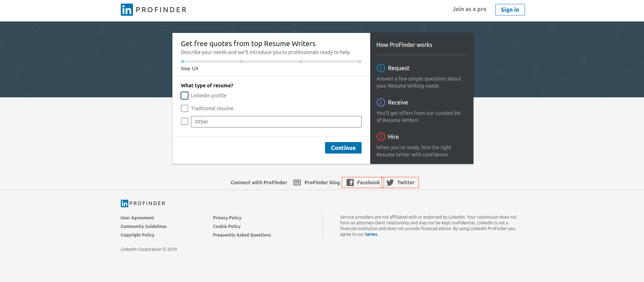Open Community Guidelines link
Viewport: 644px width, 282px height.
[144, 227]
